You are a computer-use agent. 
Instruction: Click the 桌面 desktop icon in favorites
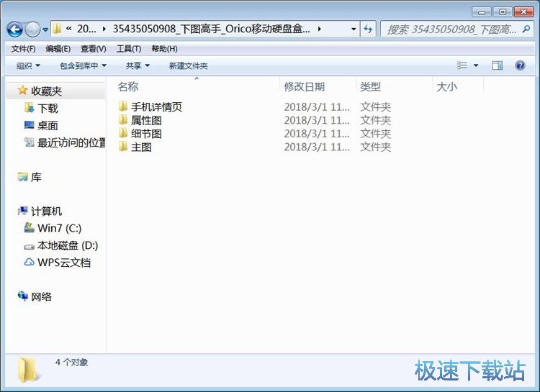pyautogui.click(x=30, y=124)
